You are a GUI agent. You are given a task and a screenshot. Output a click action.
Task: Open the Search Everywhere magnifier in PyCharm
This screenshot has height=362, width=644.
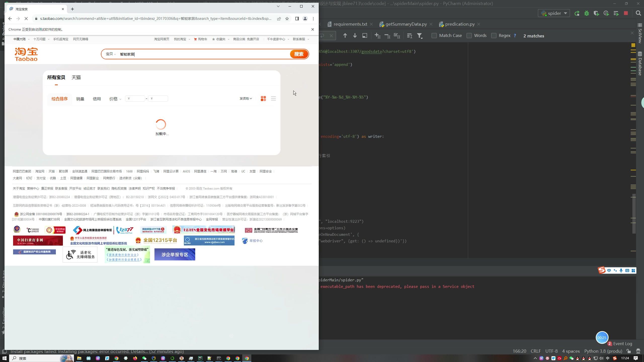[638, 13]
